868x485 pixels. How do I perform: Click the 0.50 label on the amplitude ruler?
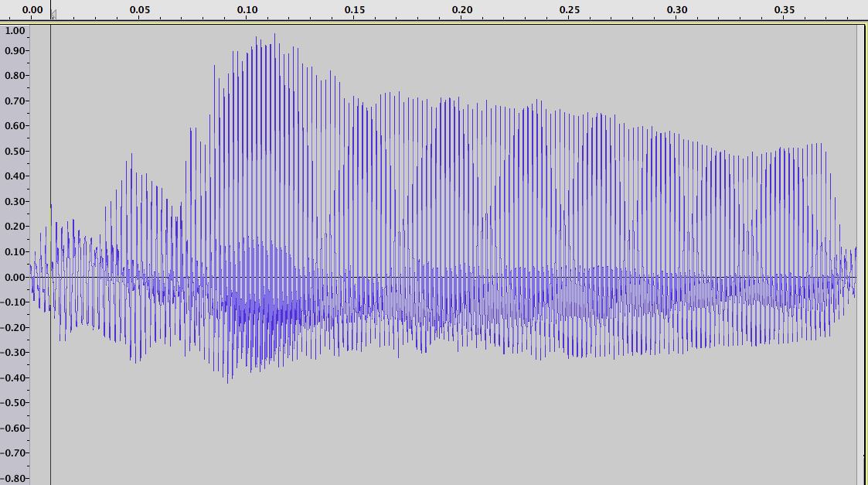click(15, 152)
